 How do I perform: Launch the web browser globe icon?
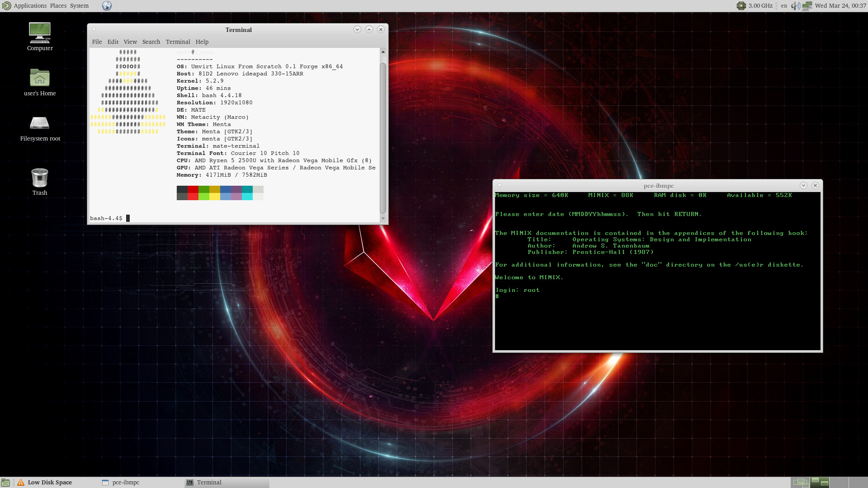(107, 6)
